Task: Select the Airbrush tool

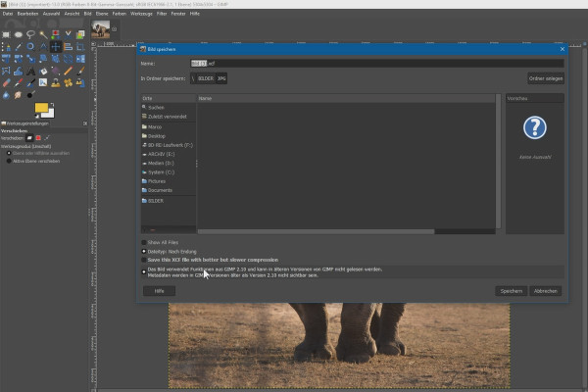Action: click(19, 83)
